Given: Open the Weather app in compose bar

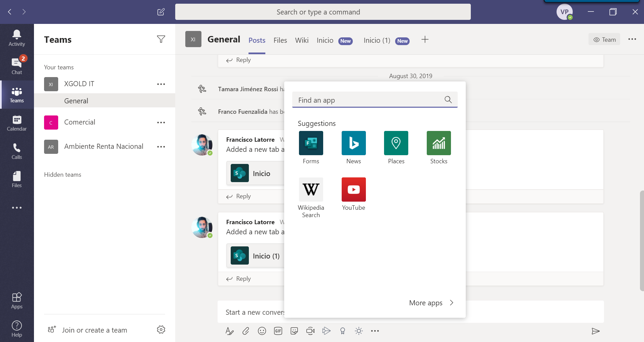Looking at the screenshot, I should click(x=359, y=331).
